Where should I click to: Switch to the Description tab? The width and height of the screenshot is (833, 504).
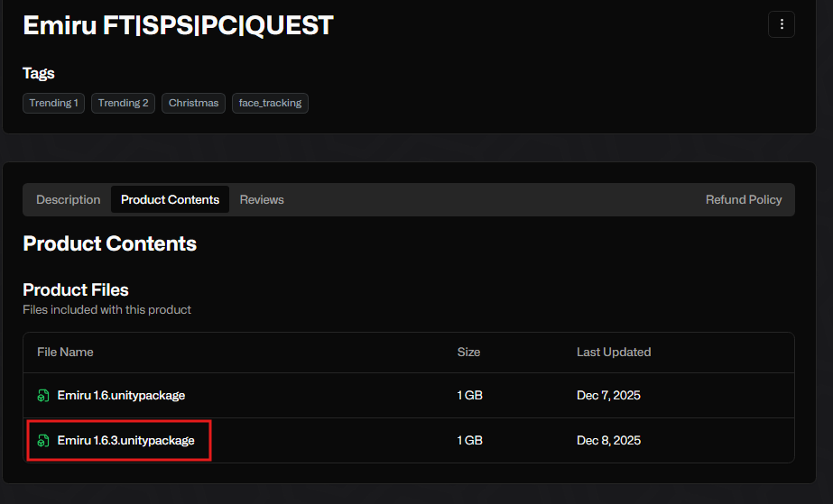68,199
